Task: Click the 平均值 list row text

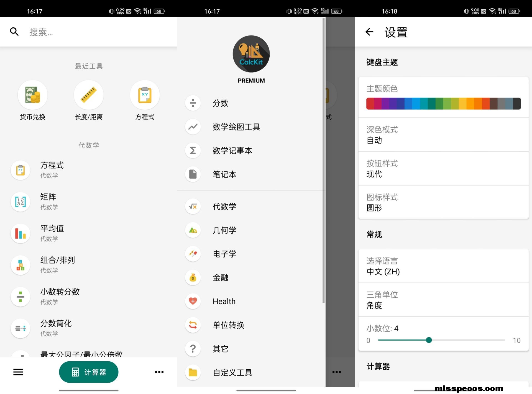Action: coord(52,228)
